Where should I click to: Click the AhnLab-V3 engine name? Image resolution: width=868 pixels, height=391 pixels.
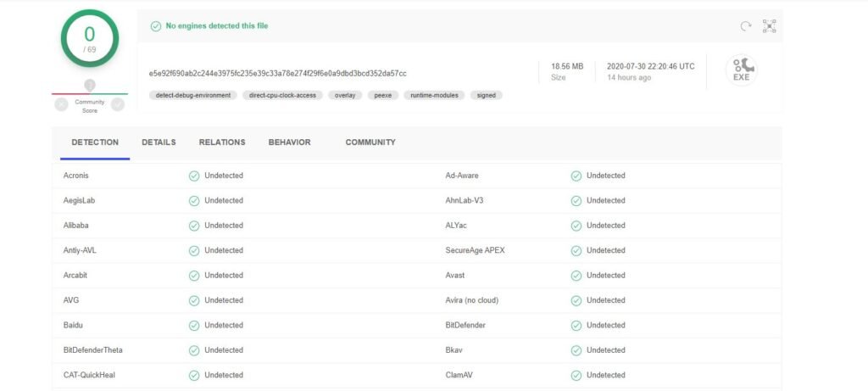(464, 200)
